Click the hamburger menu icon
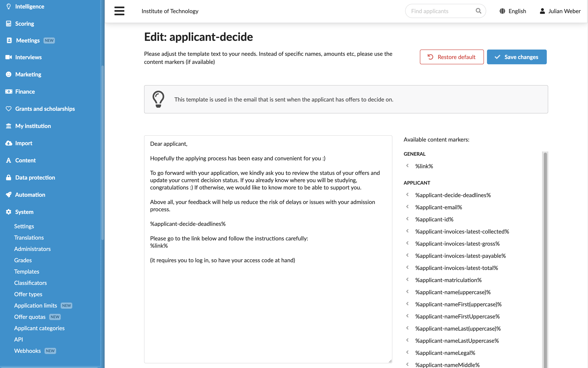 [x=119, y=11]
